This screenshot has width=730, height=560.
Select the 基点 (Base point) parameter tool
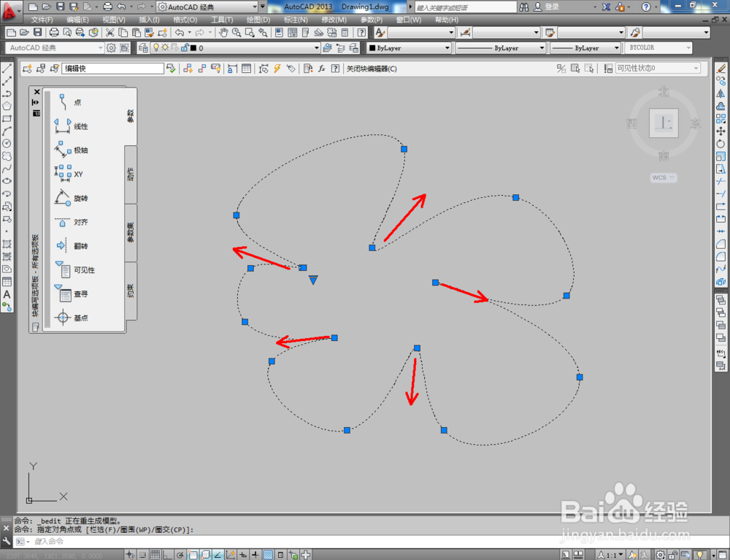[x=70, y=318]
